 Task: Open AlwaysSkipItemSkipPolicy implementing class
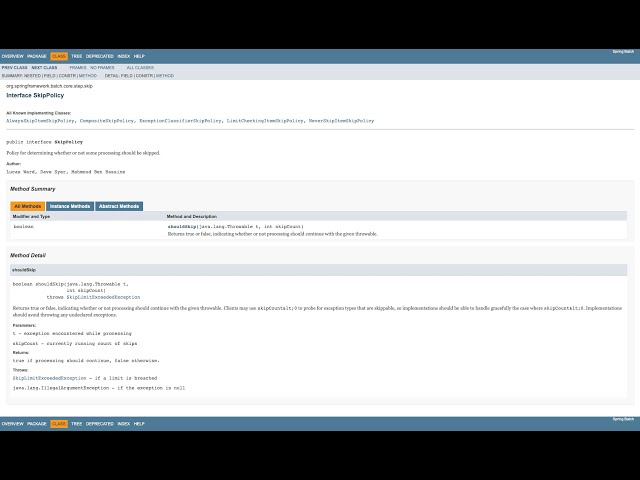40,121
